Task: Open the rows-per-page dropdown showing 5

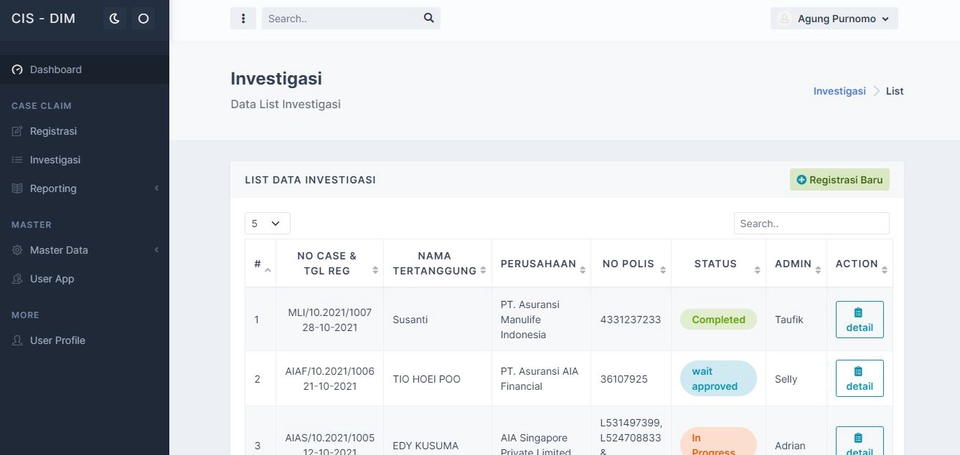Action: (x=268, y=224)
